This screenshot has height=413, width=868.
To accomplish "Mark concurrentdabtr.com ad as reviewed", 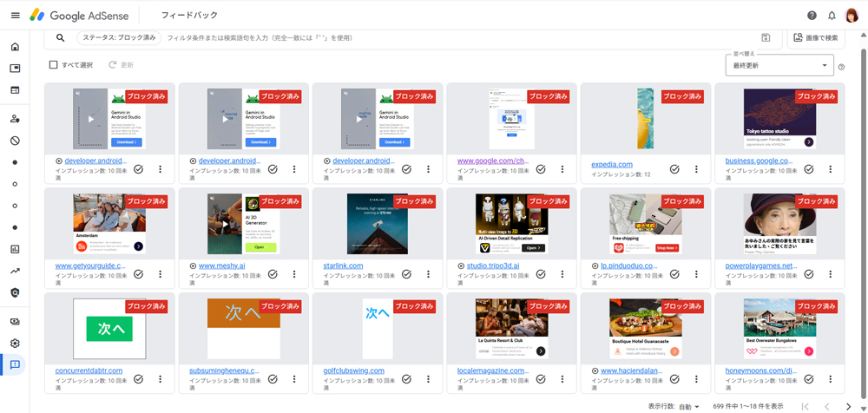I will 138,379.
